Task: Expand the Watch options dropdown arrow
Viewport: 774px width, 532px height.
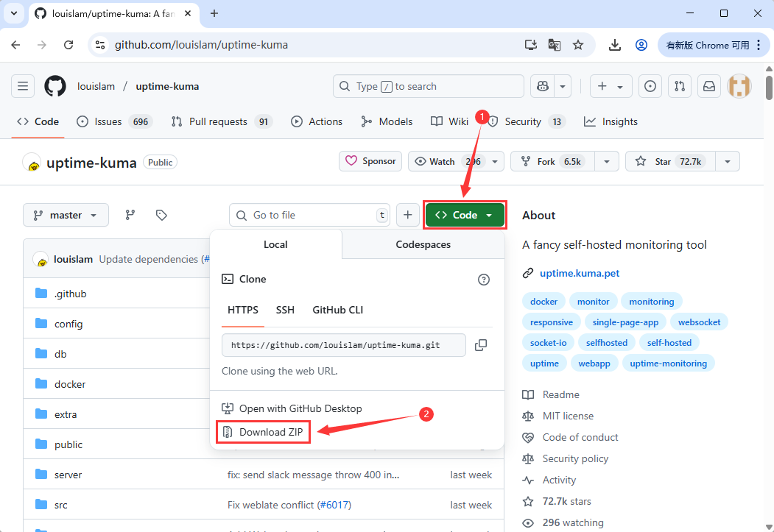Action: 495,161
